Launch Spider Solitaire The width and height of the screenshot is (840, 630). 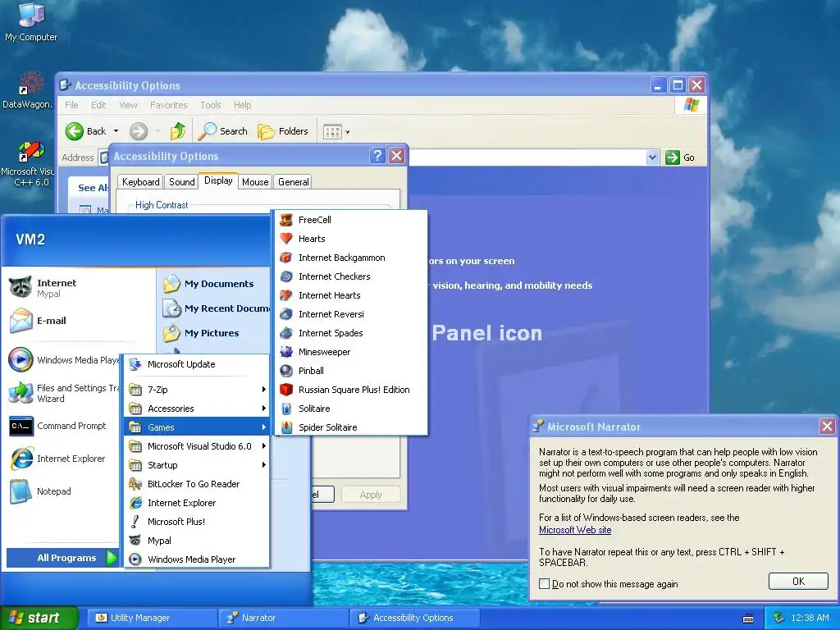tap(351, 427)
